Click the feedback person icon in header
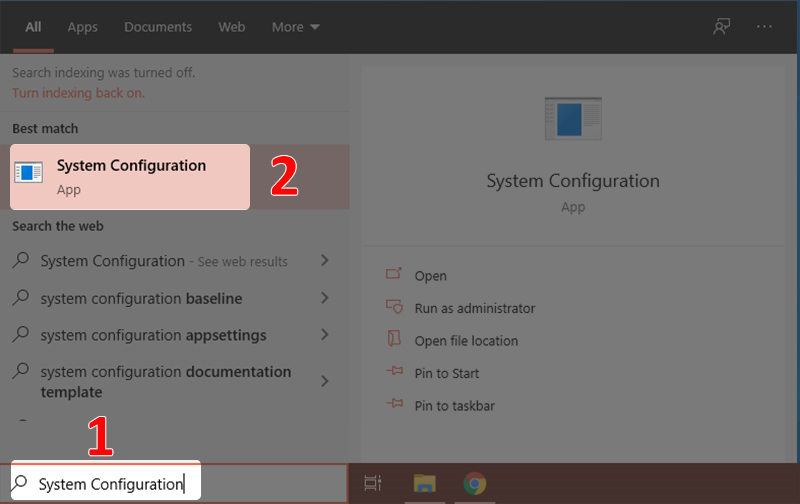The image size is (800, 504). coord(721,27)
